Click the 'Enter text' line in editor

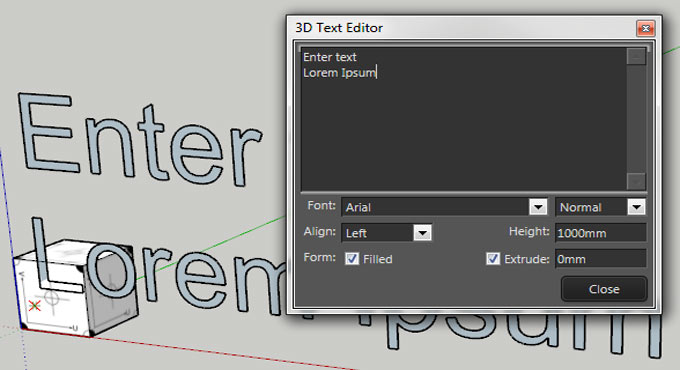[330, 57]
